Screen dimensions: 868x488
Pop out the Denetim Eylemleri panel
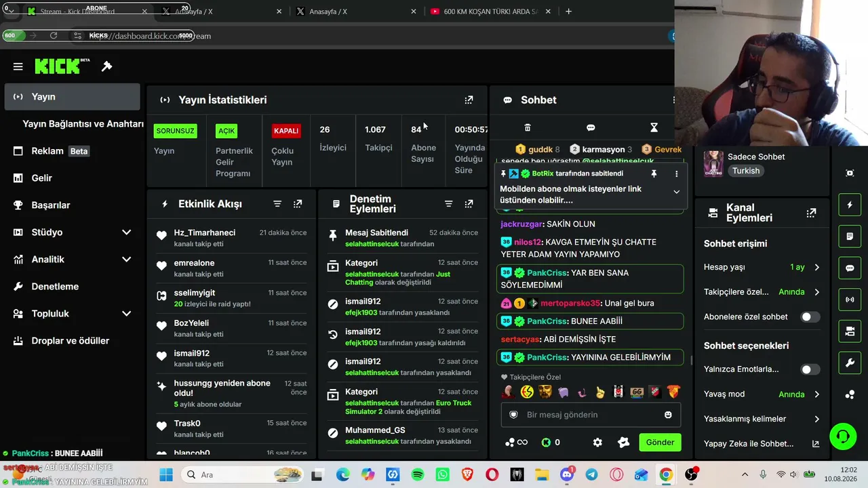click(469, 204)
